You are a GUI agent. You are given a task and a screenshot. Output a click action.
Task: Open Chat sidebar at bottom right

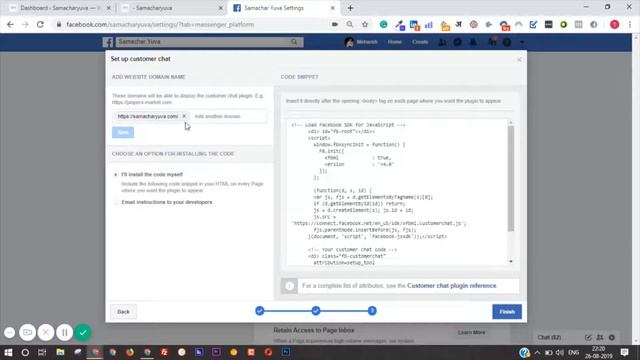pos(549,337)
